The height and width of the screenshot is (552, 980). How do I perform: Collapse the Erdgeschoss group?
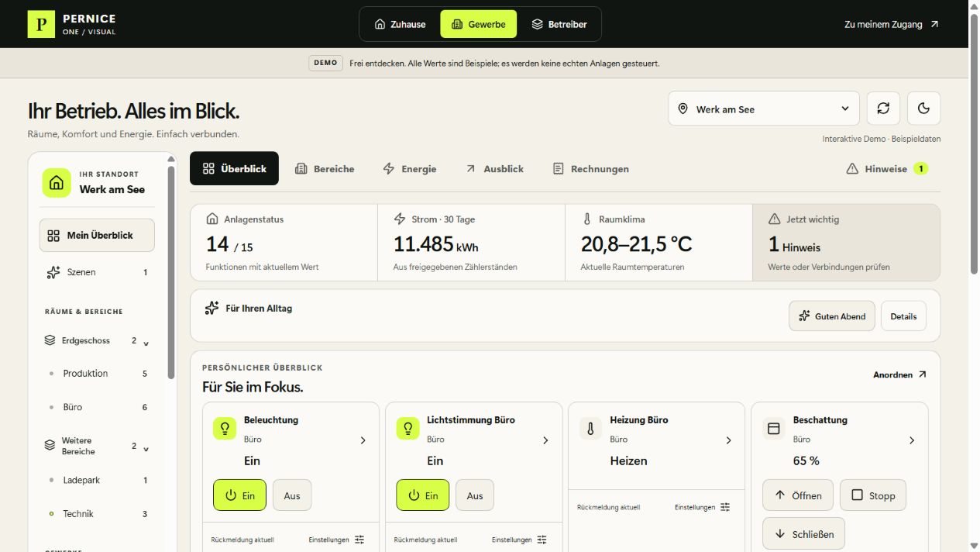point(146,342)
